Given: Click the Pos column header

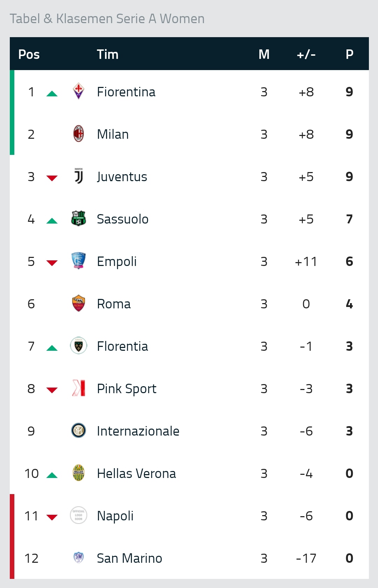Looking at the screenshot, I should coord(29,54).
